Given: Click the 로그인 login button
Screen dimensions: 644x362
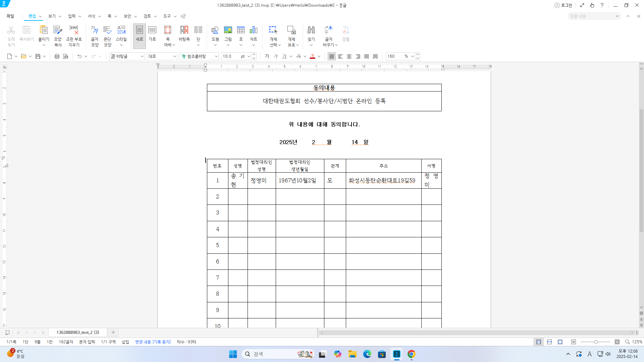Looking at the screenshot, I should pos(563,5).
